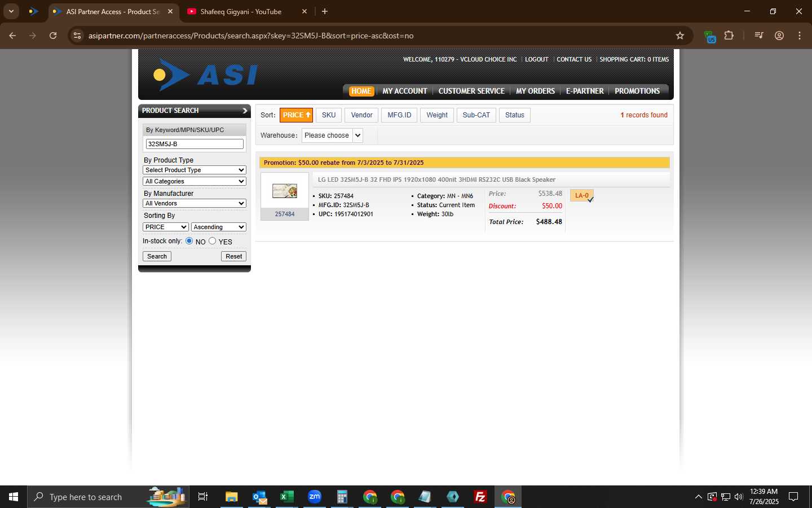
Task: Click the volume icon in the system tray
Action: tap(739, 497)
